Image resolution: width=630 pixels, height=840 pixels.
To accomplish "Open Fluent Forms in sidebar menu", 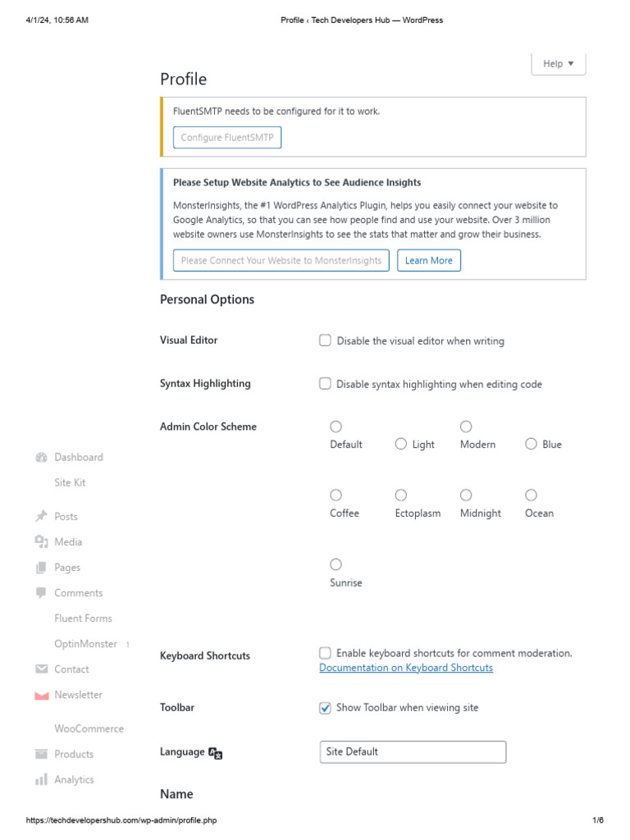I will [x=83, y=619].
